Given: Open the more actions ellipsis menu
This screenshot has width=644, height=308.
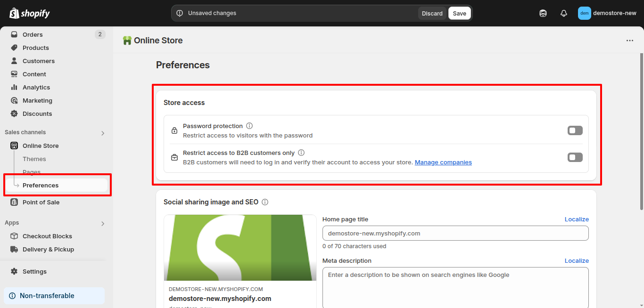Looking at the screenshot, I should pyautogui.click(x=630, y=41).
